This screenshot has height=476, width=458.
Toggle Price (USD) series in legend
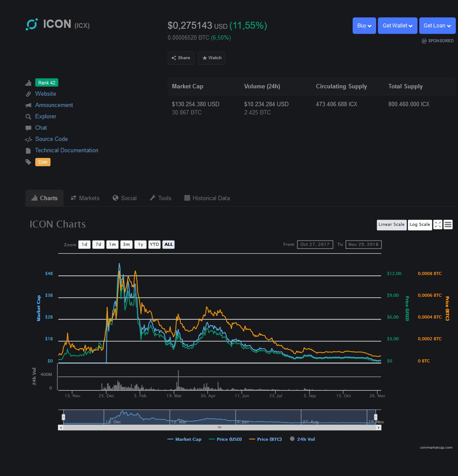click(226, 439)
